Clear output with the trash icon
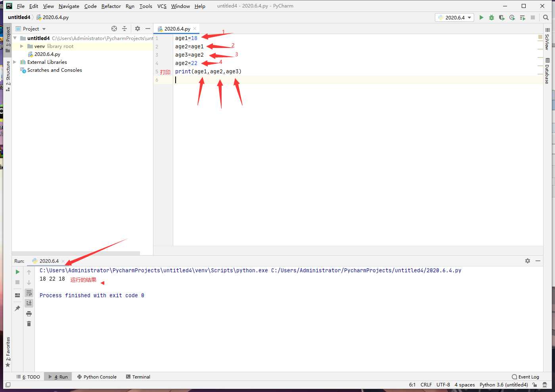555x392 pixels. [29, 324]
